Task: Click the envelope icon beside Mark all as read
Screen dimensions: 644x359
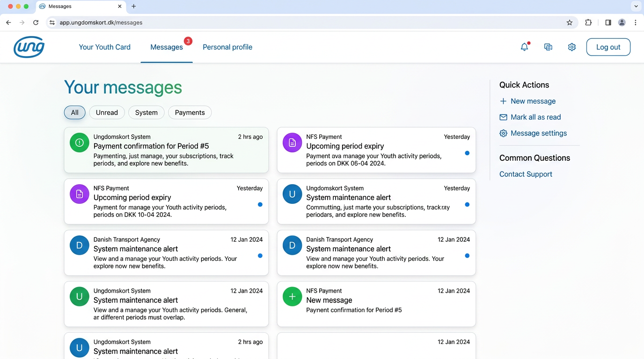Action: pyautogui.click(x=503, y=117)
